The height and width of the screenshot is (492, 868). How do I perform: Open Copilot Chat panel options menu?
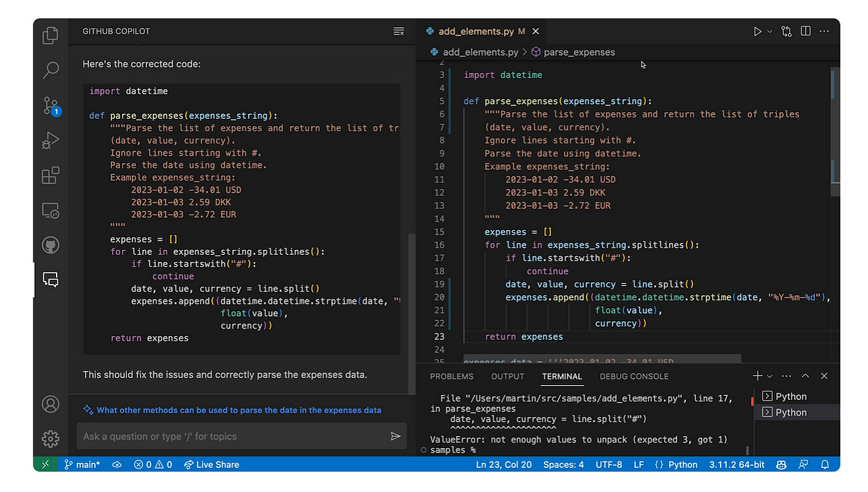[x=398, y=31]
